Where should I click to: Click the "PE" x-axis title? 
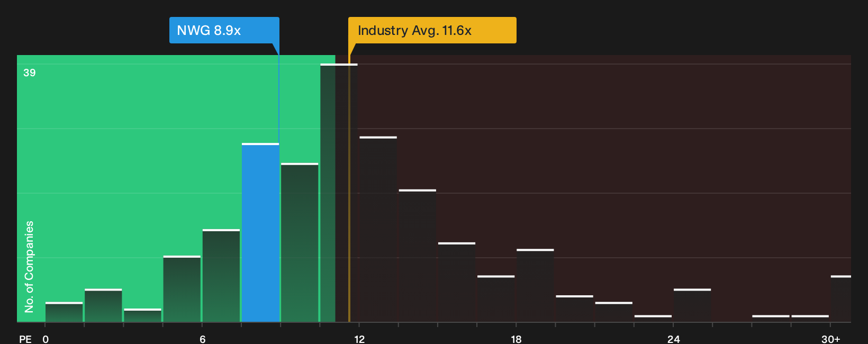[x=25, y=339]
